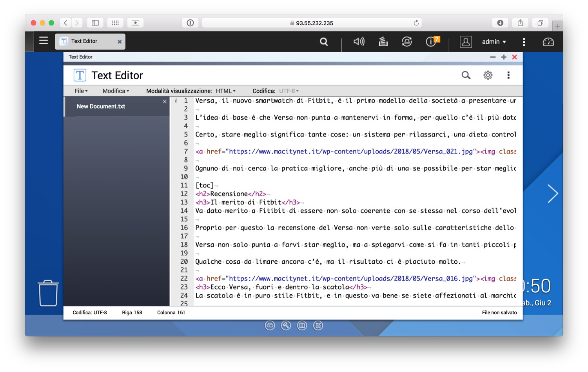Open the File menu
588x372 pixels.
tap(81, 91)
